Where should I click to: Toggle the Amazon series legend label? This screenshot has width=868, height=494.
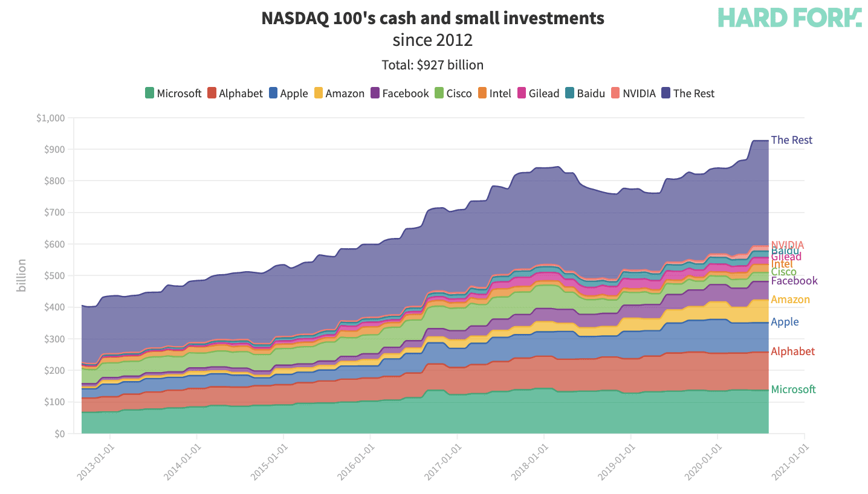(x=345, y=94)
